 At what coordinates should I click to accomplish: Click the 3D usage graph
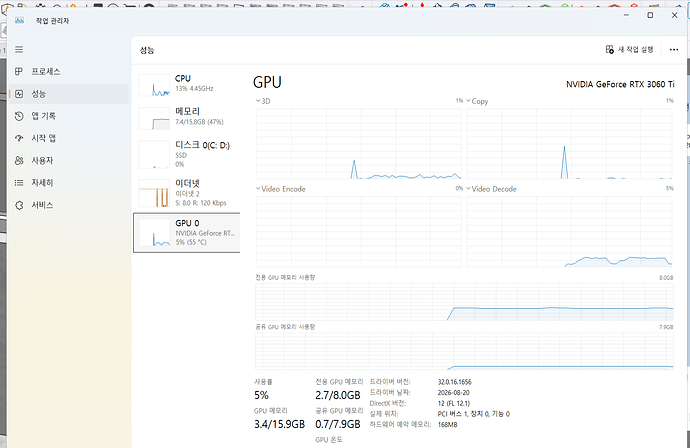(x=359, y=143)
